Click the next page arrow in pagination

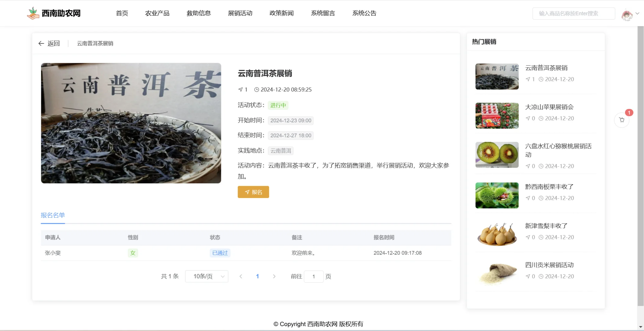pyautogui.click(x=274, y=276)
